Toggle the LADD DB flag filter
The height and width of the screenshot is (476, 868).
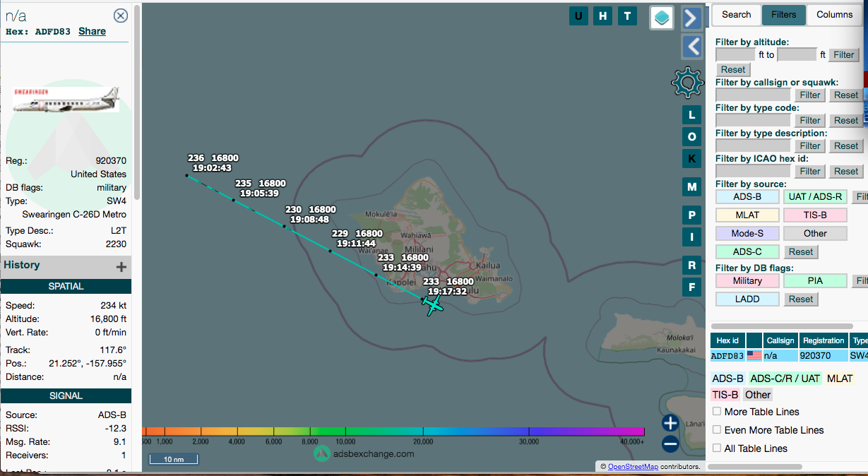point(747,299)
